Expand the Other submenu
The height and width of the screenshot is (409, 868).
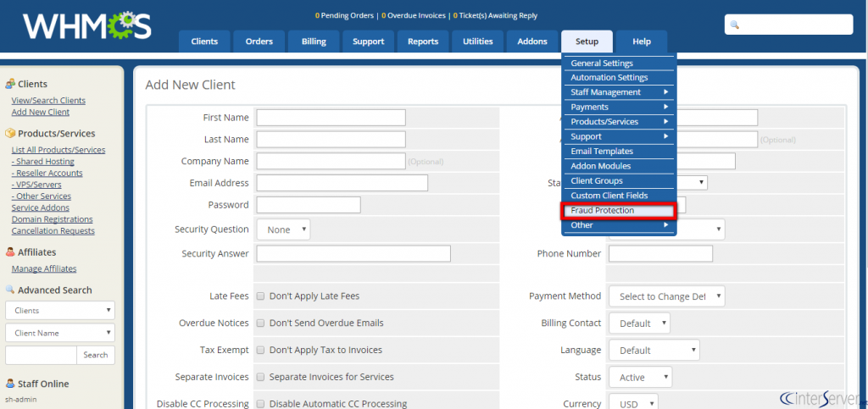(x=619, y=225)
